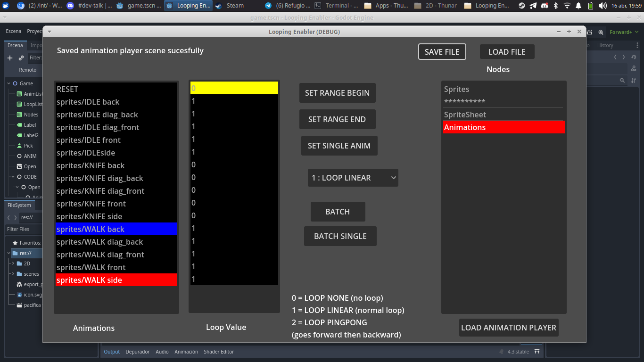Click the yellow highlighted loop value 0
This screenshot has width=644, height=362.
click(234, 88)
